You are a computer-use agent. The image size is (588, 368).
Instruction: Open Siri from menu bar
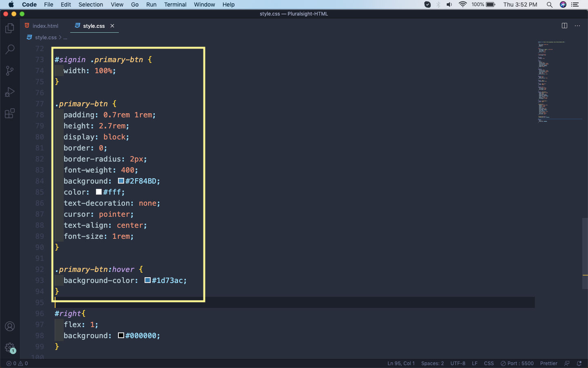[x=563, y=4]
